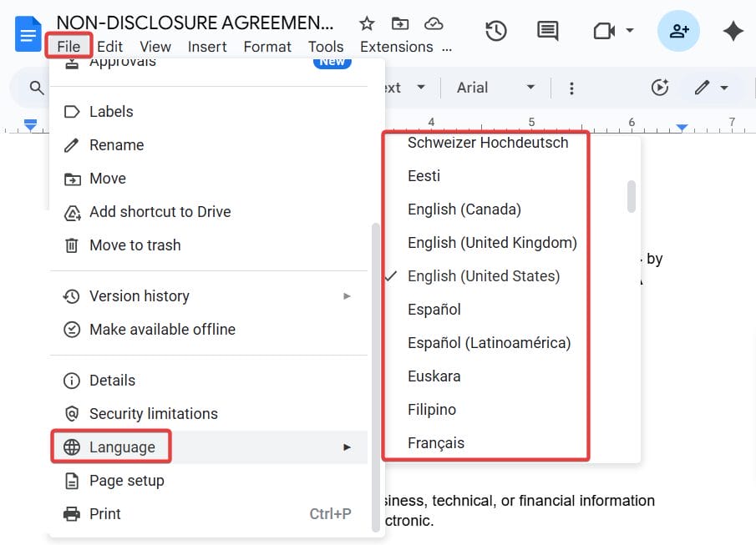This screenshot has width=756, height=545.
Task: Check the cloud save status icon
Action: pyautogui.click(x=434, y=23)
